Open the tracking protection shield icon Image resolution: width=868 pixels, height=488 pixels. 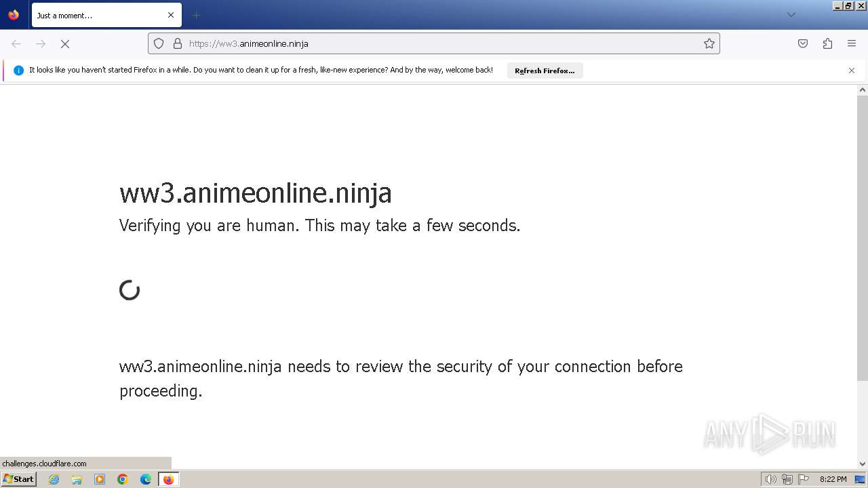[x=159, y=43]
